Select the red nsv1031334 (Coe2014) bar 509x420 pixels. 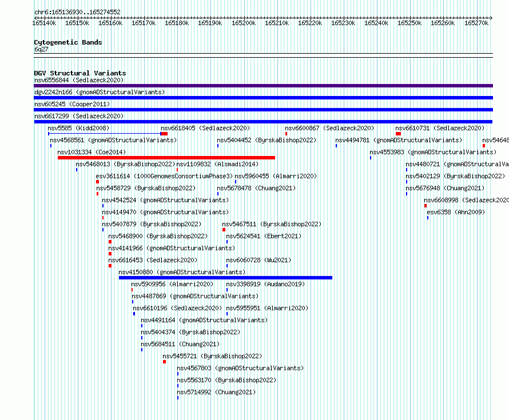pyautogui.click(x=166, y=158)
